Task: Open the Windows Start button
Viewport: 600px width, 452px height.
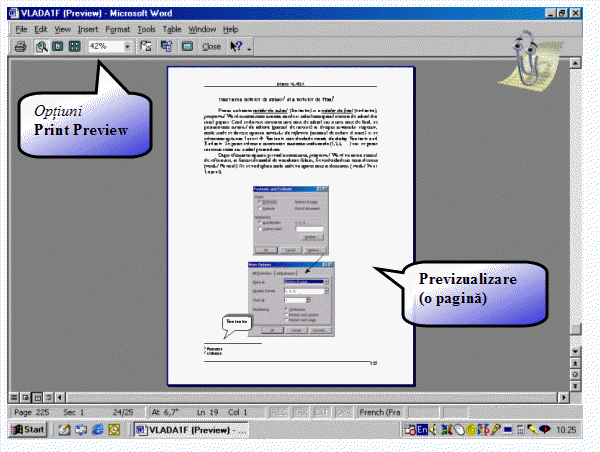Action: pyautogui.click(x=28, y=430)
